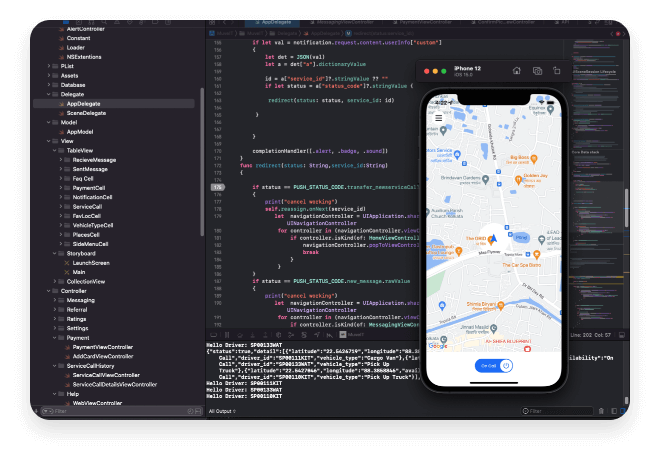Collapse the Delegate group
660x460 pixels.
49,94
